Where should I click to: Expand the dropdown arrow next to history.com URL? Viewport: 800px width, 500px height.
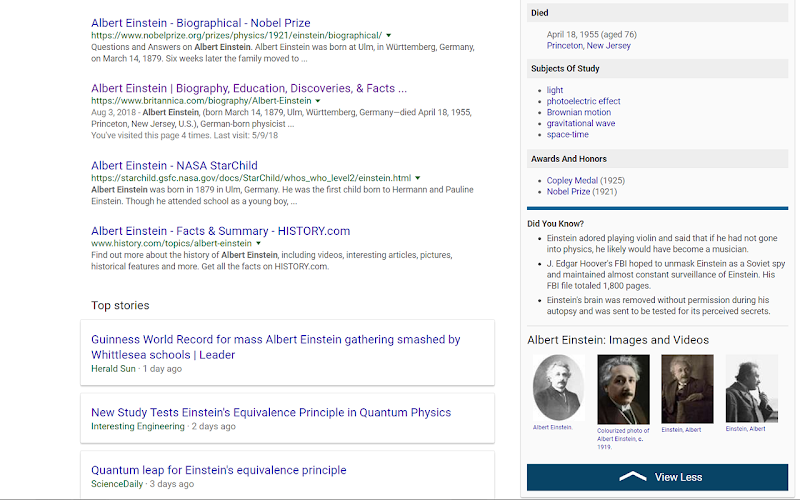[259, 243]
